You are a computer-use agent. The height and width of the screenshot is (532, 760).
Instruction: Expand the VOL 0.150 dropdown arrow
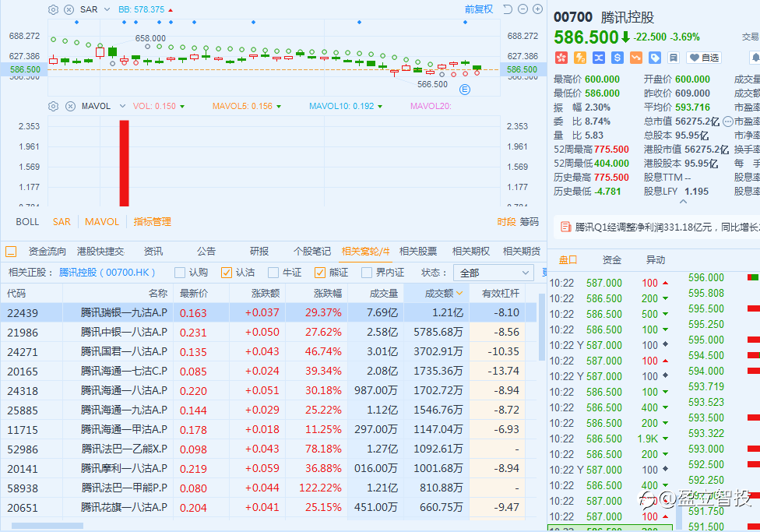[182, 106]
